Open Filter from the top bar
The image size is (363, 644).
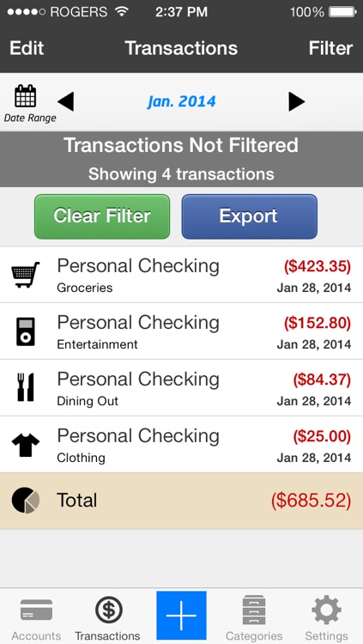(x=330, y=48)
